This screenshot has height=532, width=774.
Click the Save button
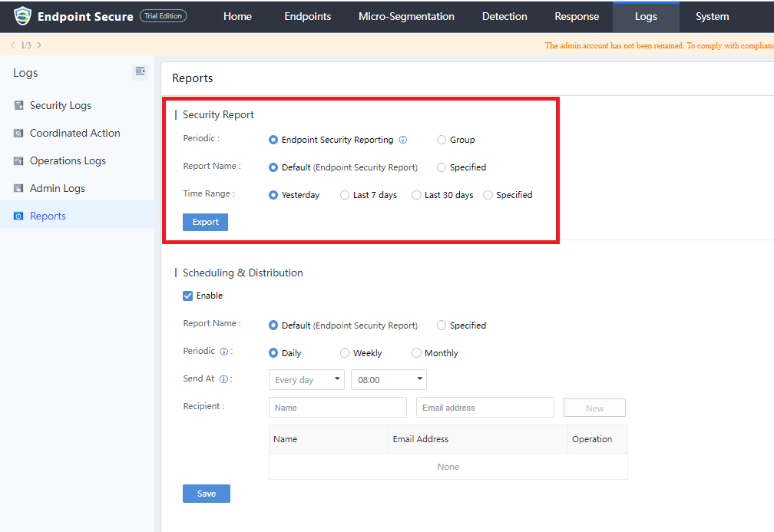point(207,494)
